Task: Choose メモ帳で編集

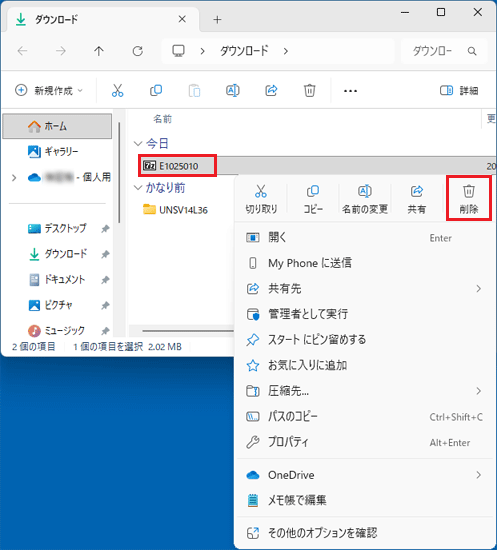Action: pyautogui.click(x=365, y=500)
